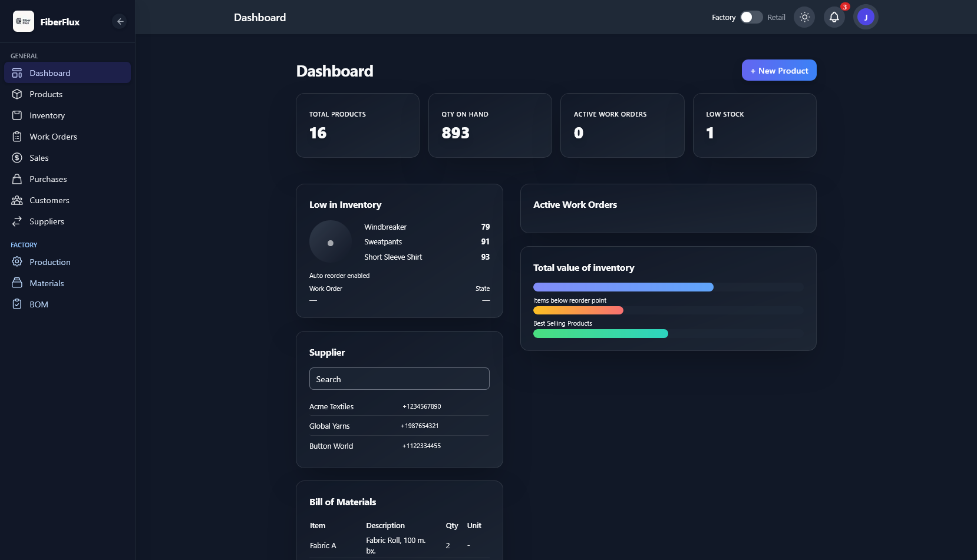
Task: Open the user profile avatar menu
Action: 866,17
